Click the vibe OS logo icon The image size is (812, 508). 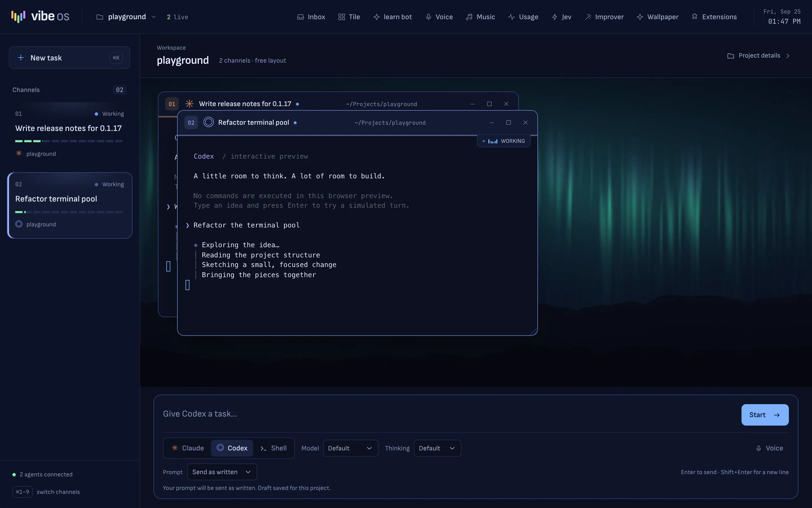pyautogui.click(x=18, y=16)
